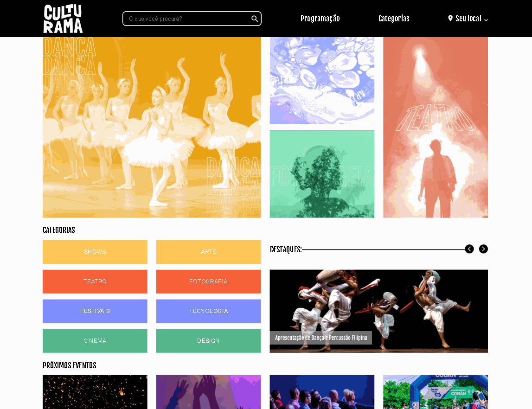Open the blue audience event thumbnail
532x409 pixels.
tap(322, 392)
